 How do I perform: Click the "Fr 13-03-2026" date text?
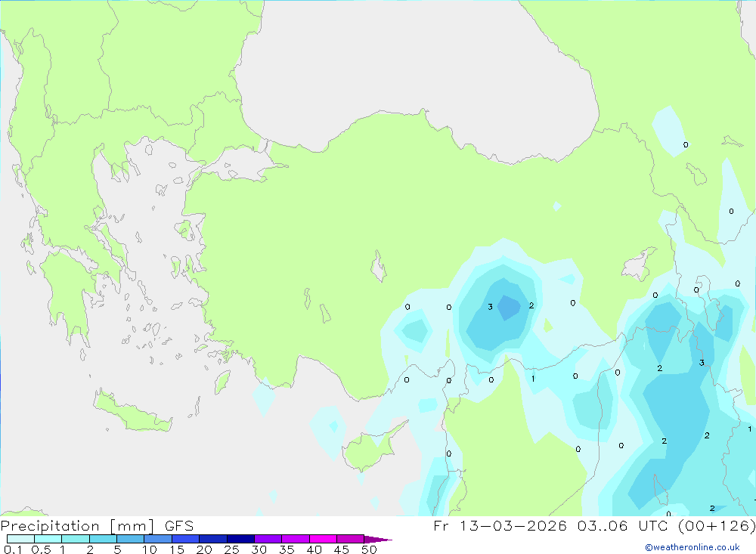[500, 526]
